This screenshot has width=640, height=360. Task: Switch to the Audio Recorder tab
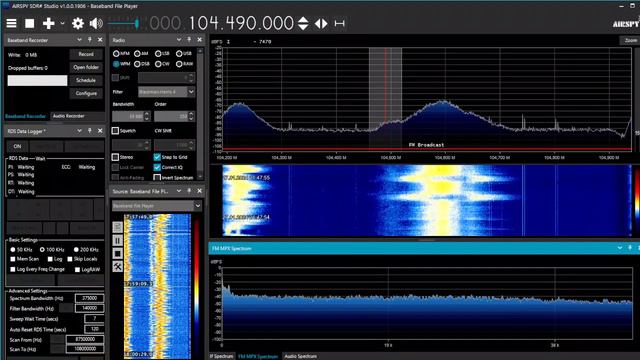coord(69,116)
